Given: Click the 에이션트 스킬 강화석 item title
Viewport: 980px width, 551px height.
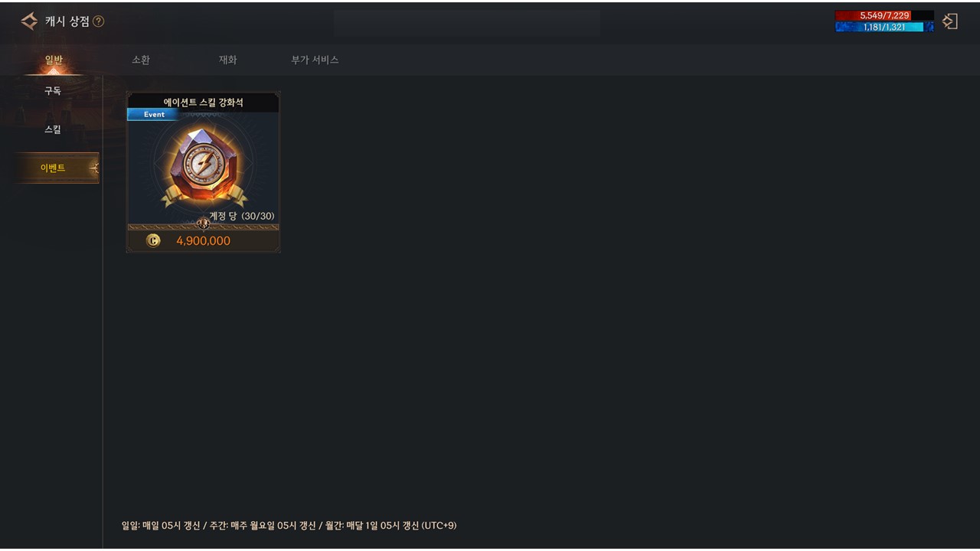Looking at the screenshot, I should 203,102.
